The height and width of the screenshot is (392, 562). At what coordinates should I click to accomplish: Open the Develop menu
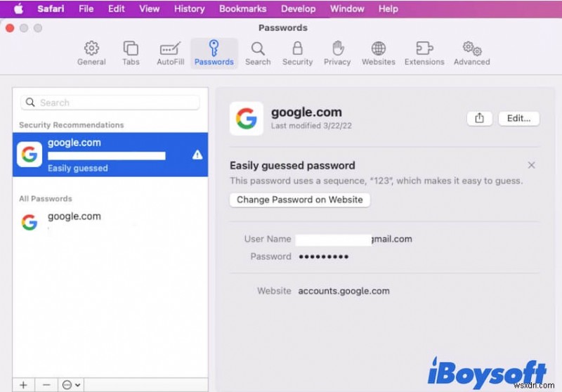point(298,8)
